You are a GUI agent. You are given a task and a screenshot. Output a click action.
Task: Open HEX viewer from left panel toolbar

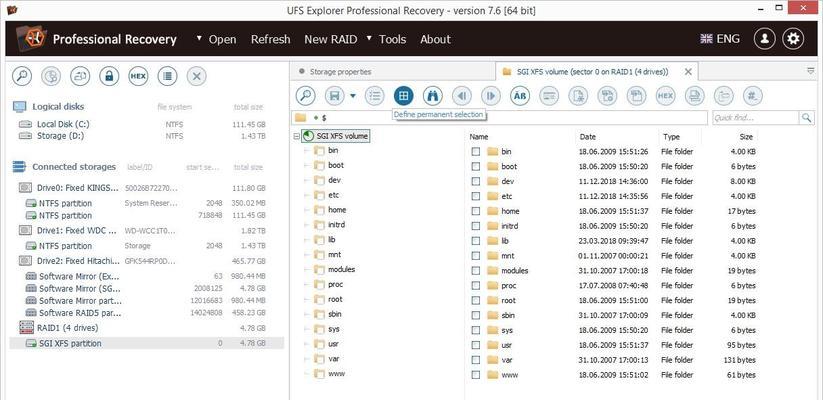138,76
